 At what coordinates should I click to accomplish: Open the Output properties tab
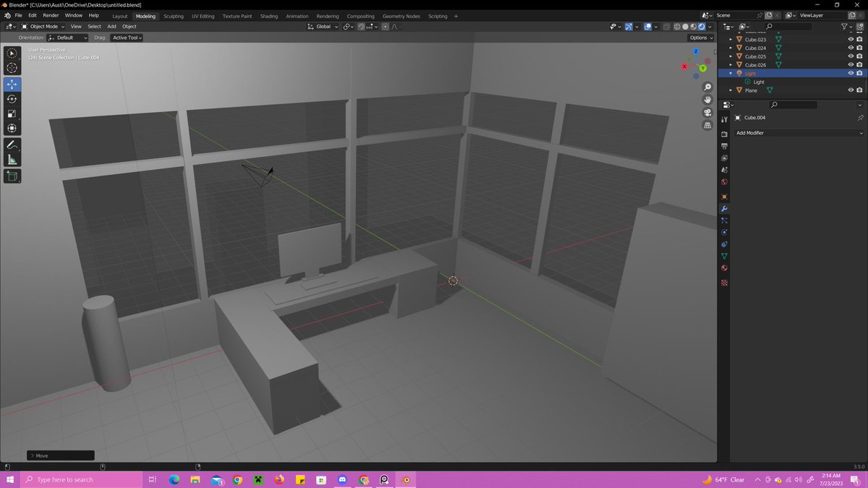point(724,146)
